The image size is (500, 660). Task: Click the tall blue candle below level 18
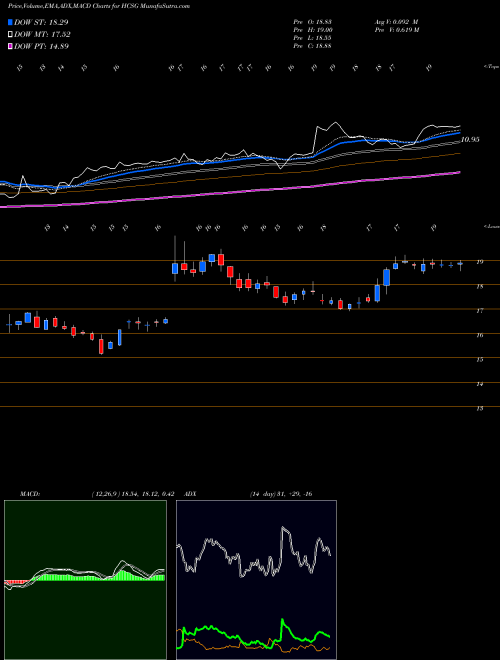click(x=377, y=293)
